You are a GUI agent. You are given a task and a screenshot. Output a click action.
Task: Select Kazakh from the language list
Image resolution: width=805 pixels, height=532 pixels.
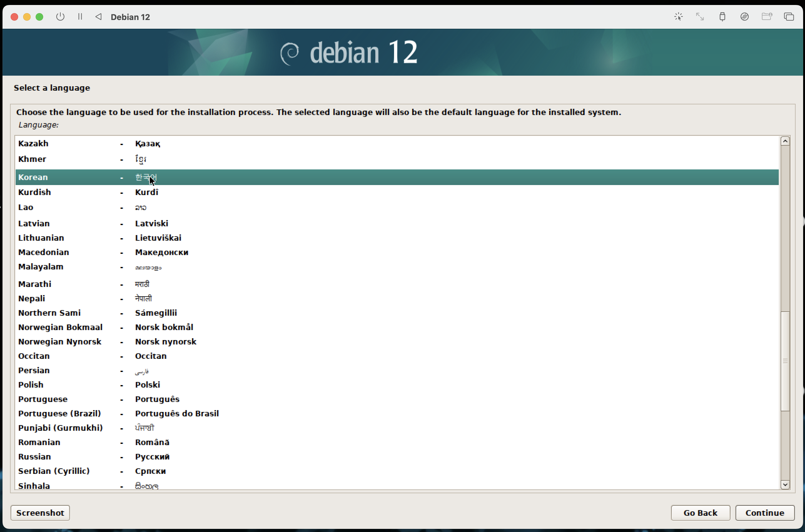click(x=397, y=143)
